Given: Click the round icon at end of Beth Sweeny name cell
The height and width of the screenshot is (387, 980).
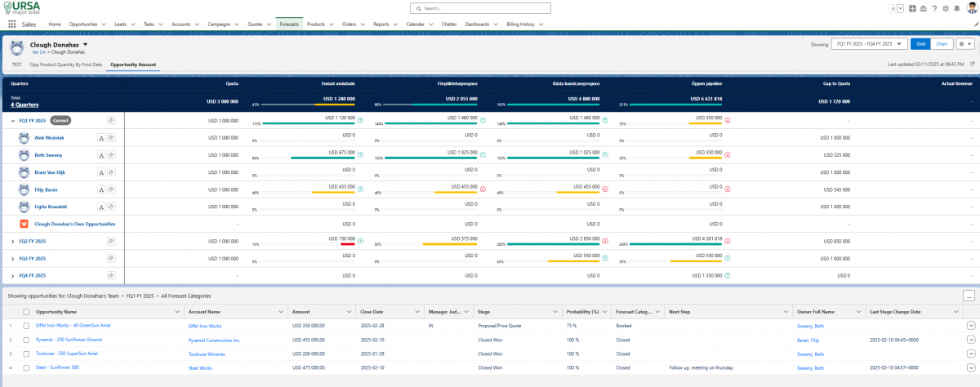Looking at the screenshot, I should (x=111, y=155).
